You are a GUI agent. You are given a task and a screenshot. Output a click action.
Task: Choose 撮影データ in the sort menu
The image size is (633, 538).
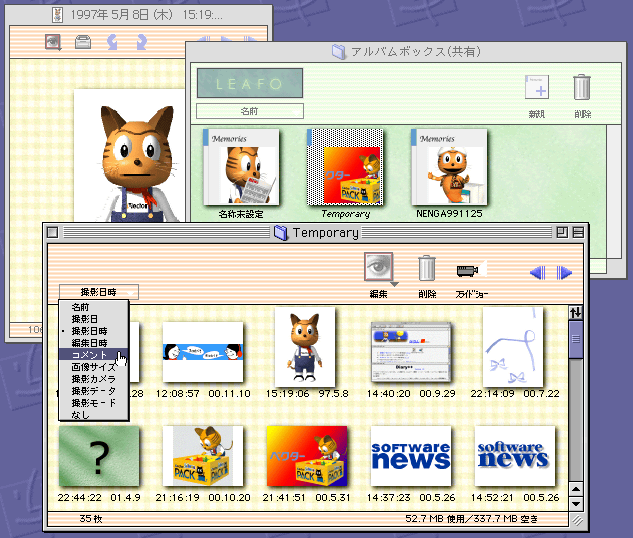click(94, 391)
